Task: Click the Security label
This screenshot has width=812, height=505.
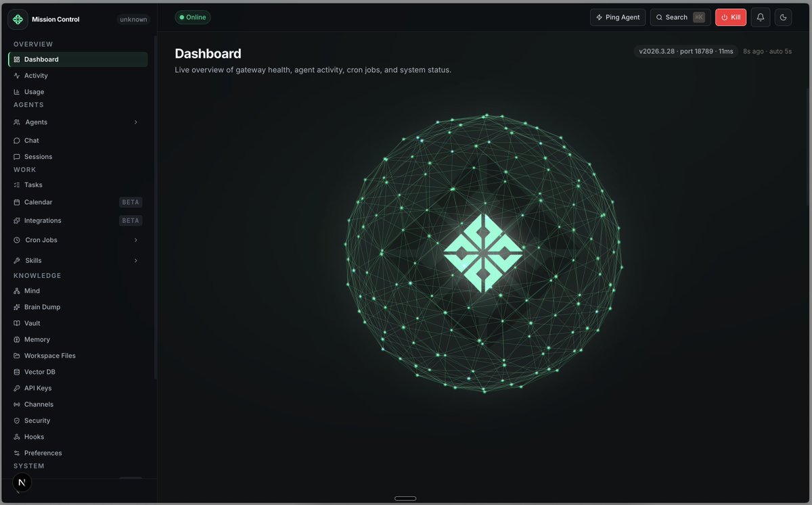Action: [x=37, y=420]
